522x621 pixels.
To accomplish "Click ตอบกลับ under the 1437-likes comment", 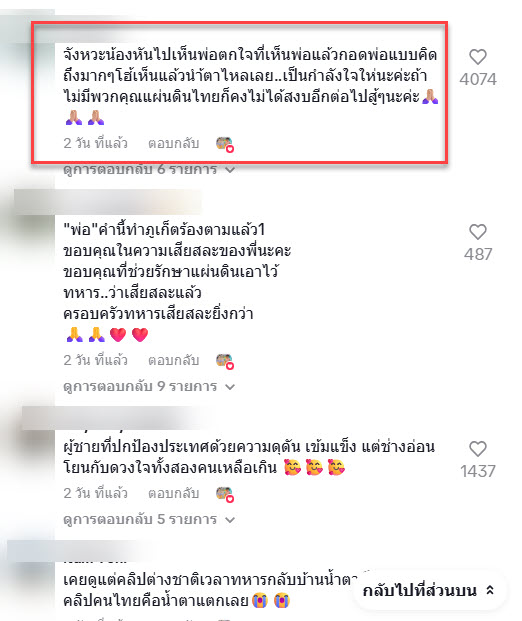I will click(173, 493).
